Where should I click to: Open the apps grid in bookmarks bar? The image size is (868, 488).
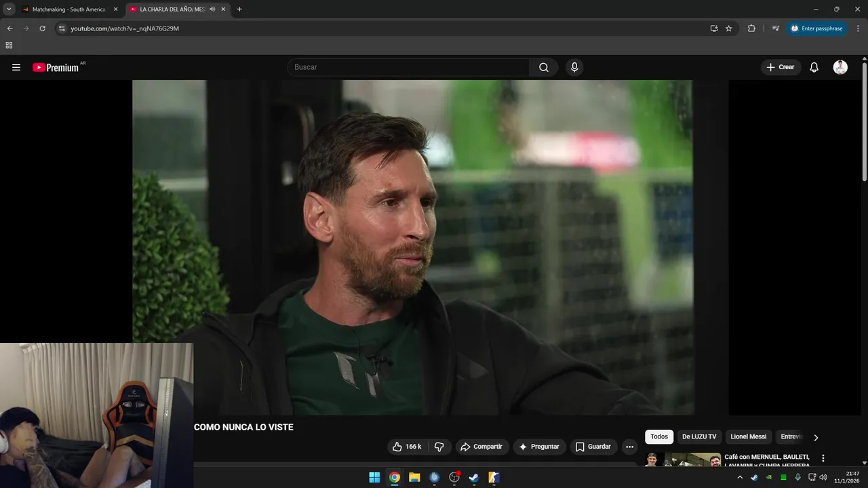coord(9,45)
